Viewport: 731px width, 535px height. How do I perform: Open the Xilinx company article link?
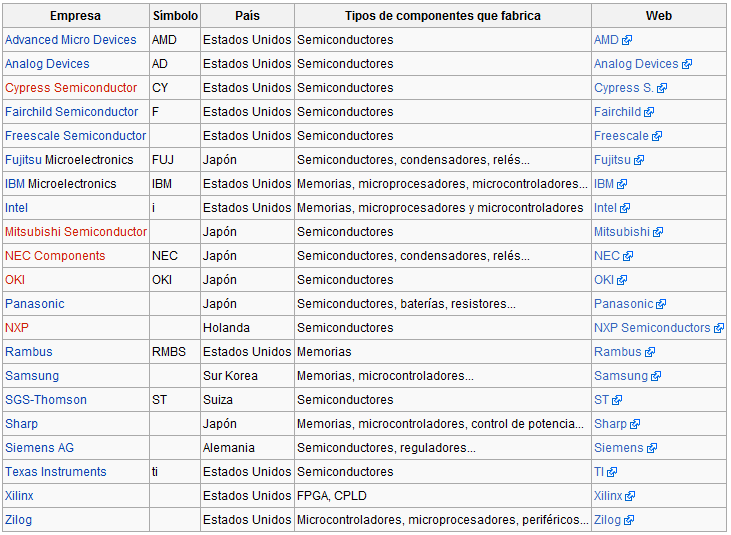click(19, 496)
